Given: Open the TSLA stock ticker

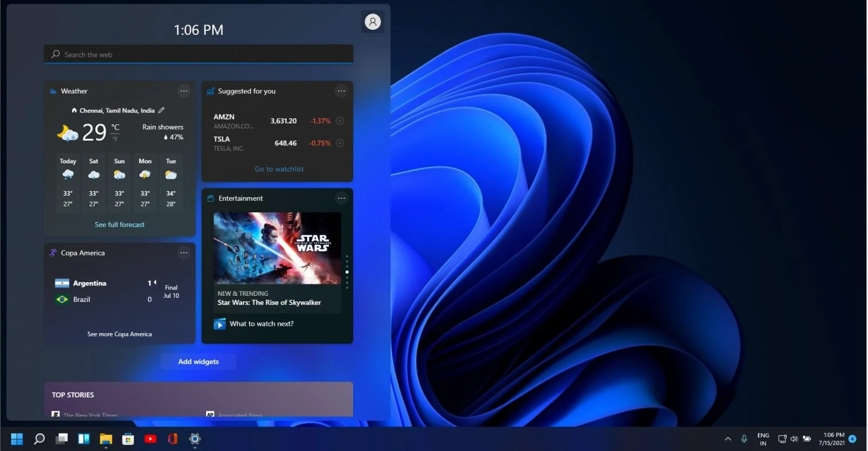Looking at the screenshot, I should pyautogui.click(x=221, y=139).
